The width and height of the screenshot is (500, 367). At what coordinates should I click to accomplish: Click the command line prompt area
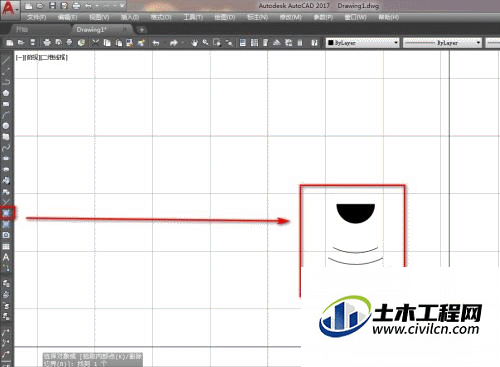tap(92, 360)
